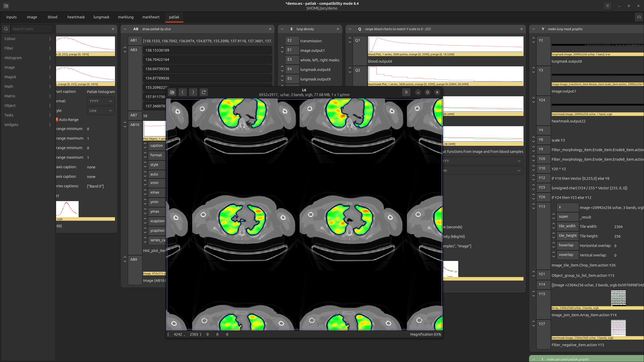This screenshot has height=362, width=644.
Task: Select the value field 154.87789036
Action: (208, 78)
